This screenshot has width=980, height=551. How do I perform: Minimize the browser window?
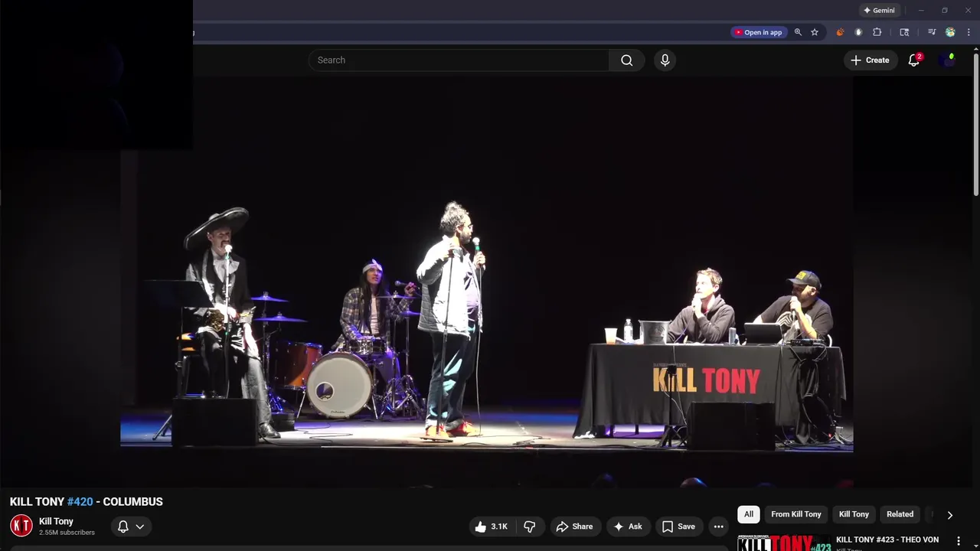(x=921, y=11)
